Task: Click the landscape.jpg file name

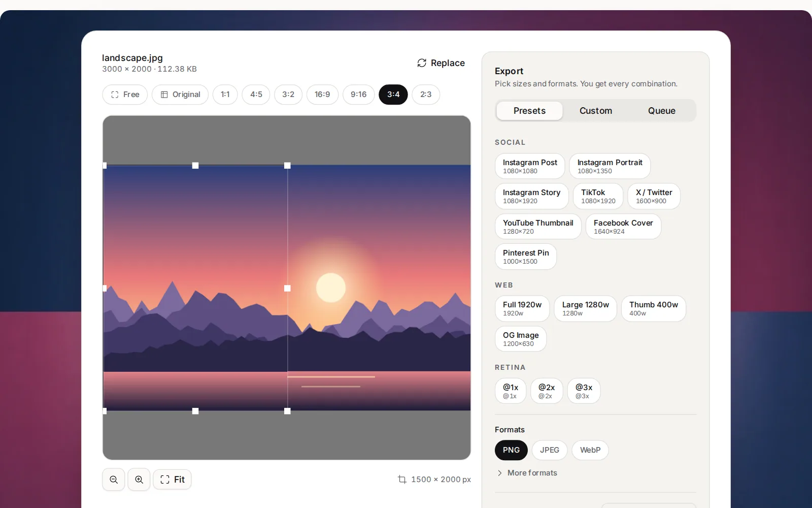Action: point(132,58)
